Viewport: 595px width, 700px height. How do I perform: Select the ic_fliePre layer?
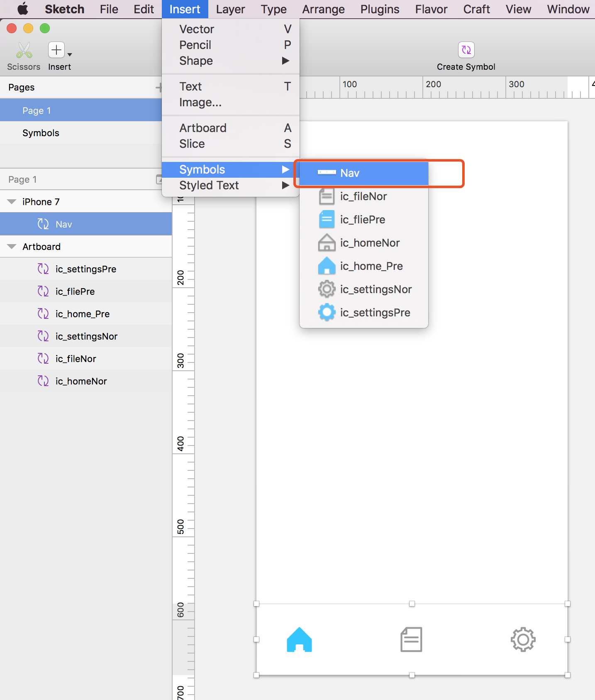[86, 291]
